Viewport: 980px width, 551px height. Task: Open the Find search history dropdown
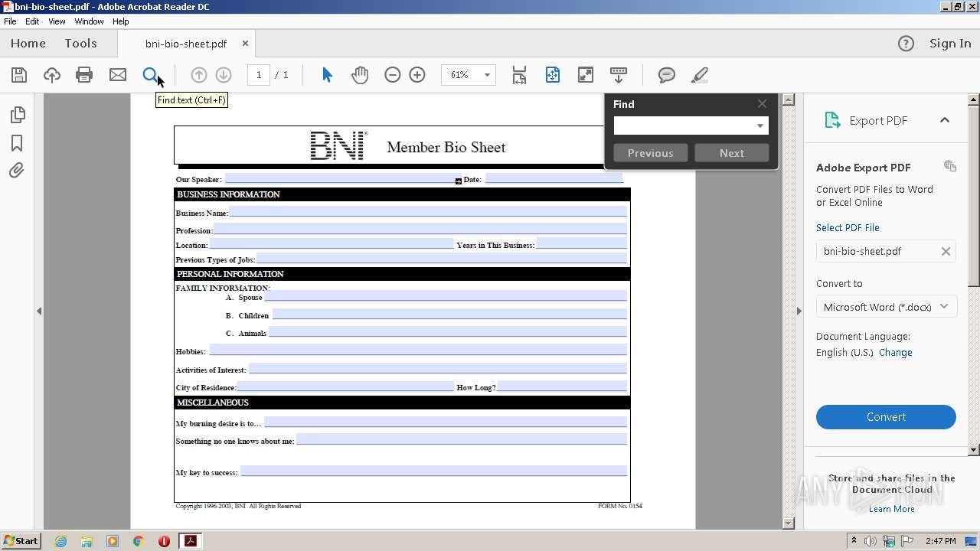pyautogui.click(x=760, y=126)
